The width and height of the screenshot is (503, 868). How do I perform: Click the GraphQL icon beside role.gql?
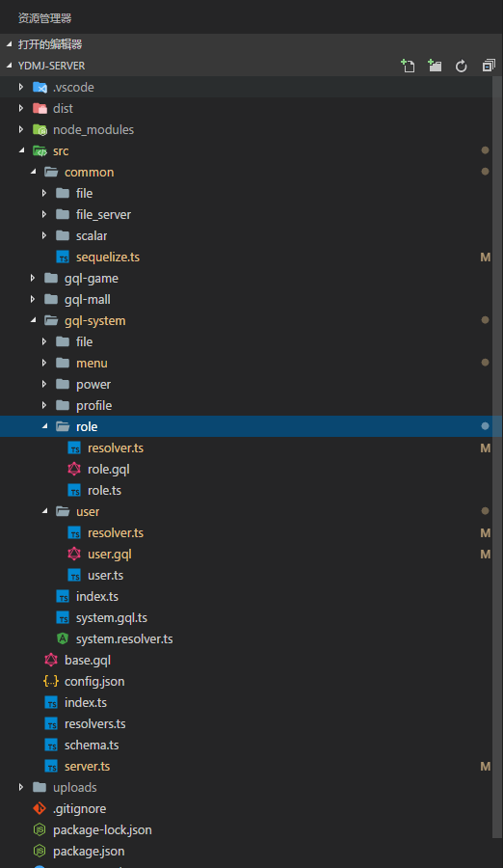coord(74,470)
